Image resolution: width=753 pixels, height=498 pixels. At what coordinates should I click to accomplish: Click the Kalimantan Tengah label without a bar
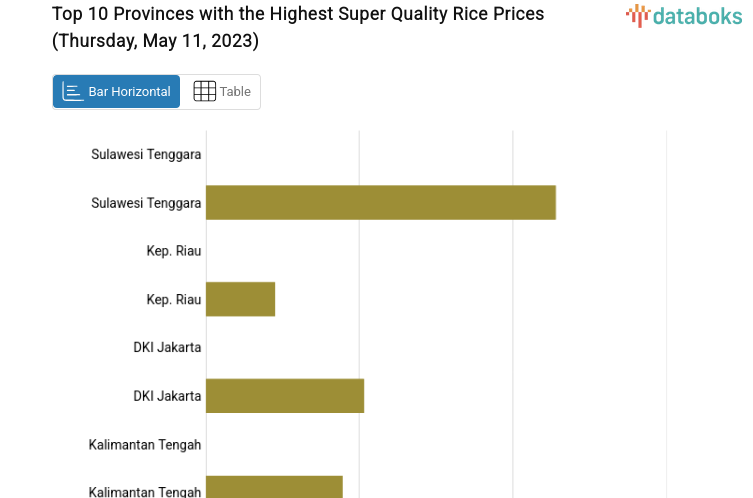coord(144,444)
